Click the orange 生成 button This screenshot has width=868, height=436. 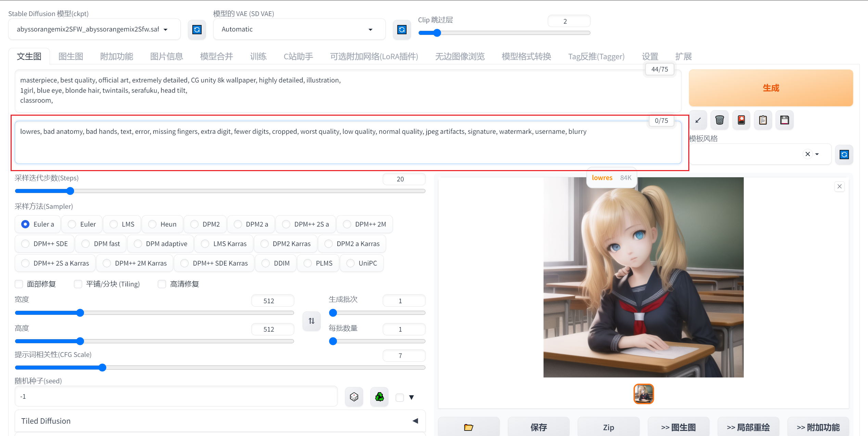[x=771, y=88]
